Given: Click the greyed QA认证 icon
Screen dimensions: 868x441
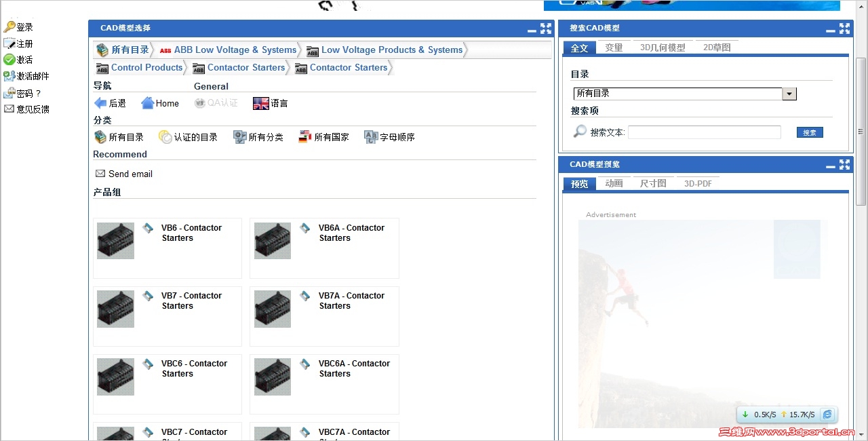Looking at the screenshot, I should point(199,103).
